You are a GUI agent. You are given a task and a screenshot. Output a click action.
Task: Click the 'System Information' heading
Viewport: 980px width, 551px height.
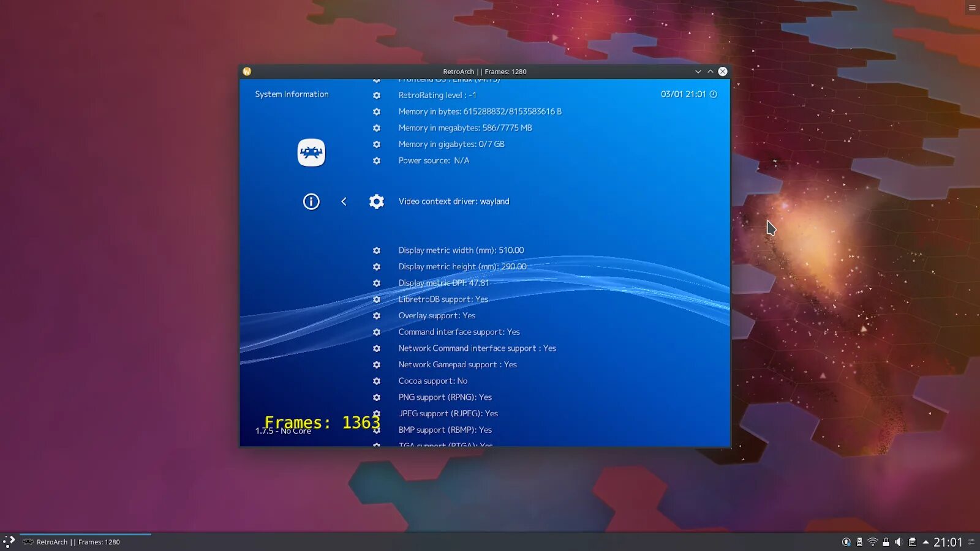pos(292,94)
